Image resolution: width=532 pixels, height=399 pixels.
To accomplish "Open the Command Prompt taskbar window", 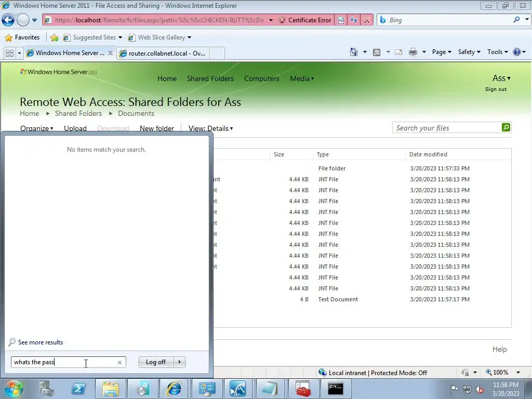I will pyautogui.click(x=335, y=389).
